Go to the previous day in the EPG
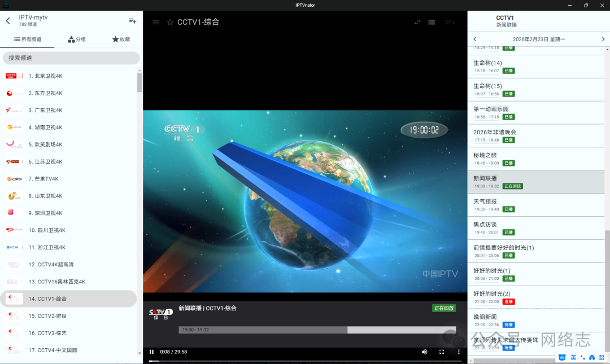 475,39
